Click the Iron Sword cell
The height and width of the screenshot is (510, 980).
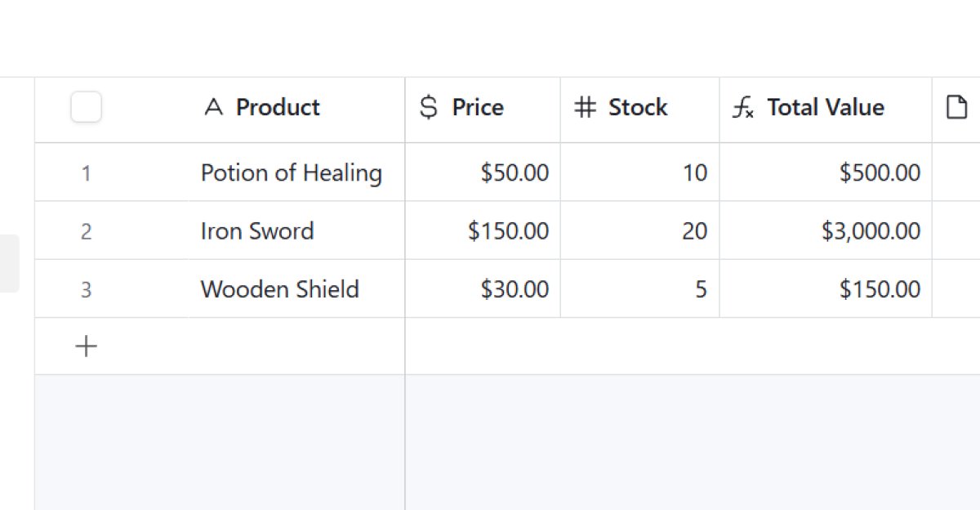click(257, 231)
